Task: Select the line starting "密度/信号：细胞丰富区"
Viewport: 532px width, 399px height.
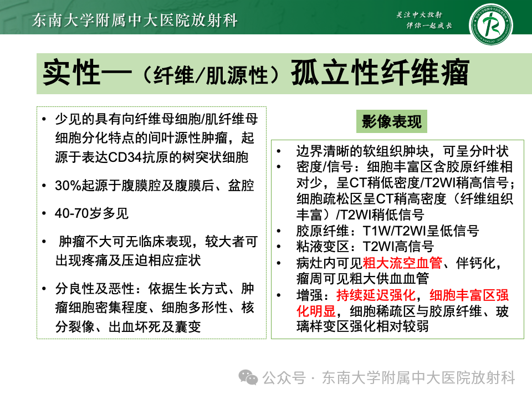Action: [x=405, y=167]
